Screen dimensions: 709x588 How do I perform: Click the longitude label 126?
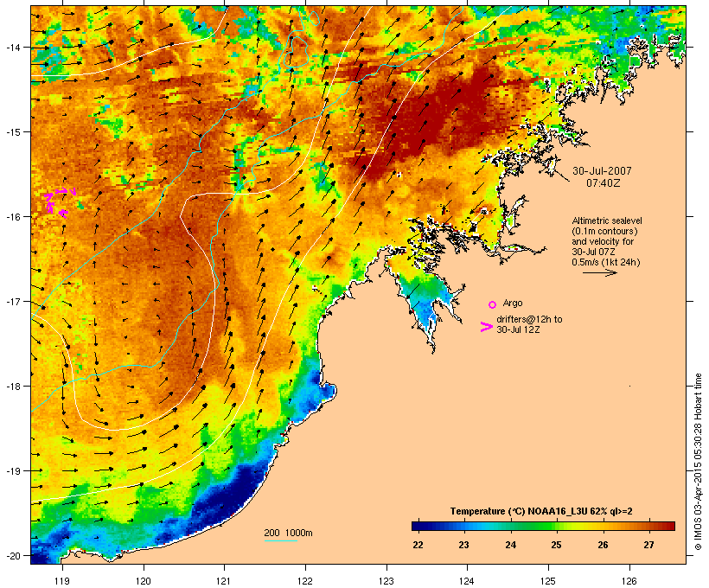(629, 581)
